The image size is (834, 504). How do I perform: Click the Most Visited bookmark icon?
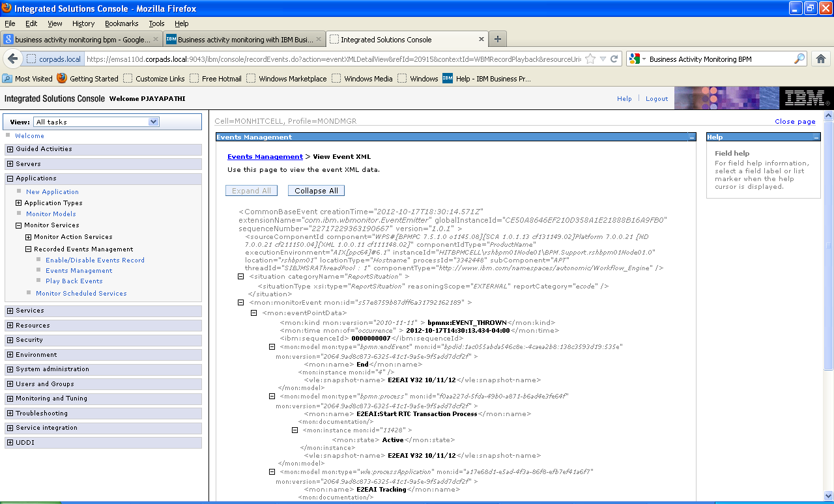pyautogui.click(x=7, y=78)
